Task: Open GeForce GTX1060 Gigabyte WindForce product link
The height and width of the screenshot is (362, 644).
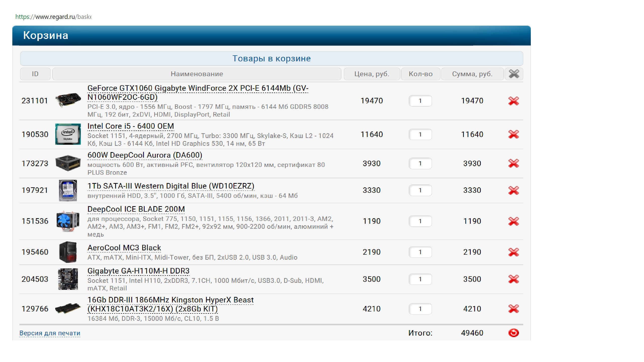Action: tap(198, 93)
